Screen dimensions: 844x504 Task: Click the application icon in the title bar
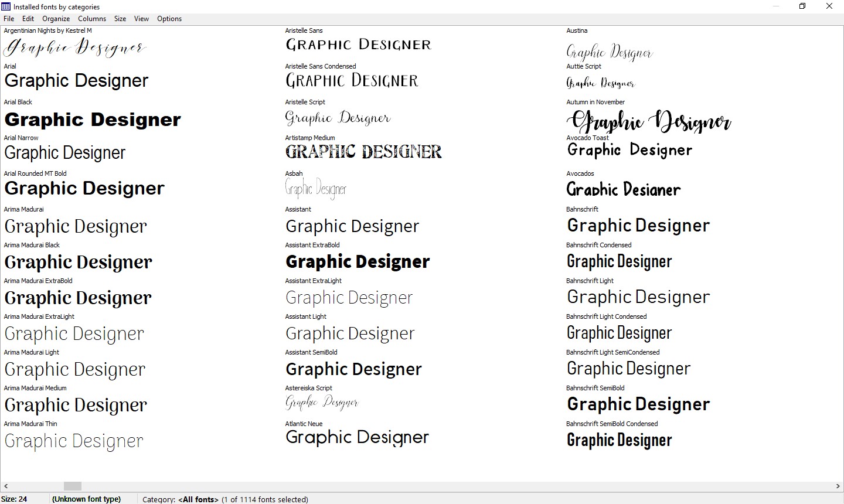5,6
